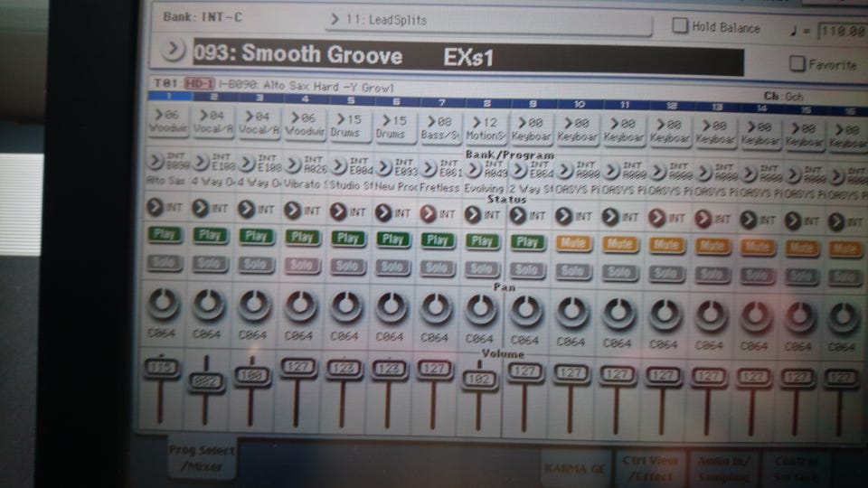
Task: Open timbre 6 Bank/Program popup (New Proc)
Action: (x=383, y=166)
